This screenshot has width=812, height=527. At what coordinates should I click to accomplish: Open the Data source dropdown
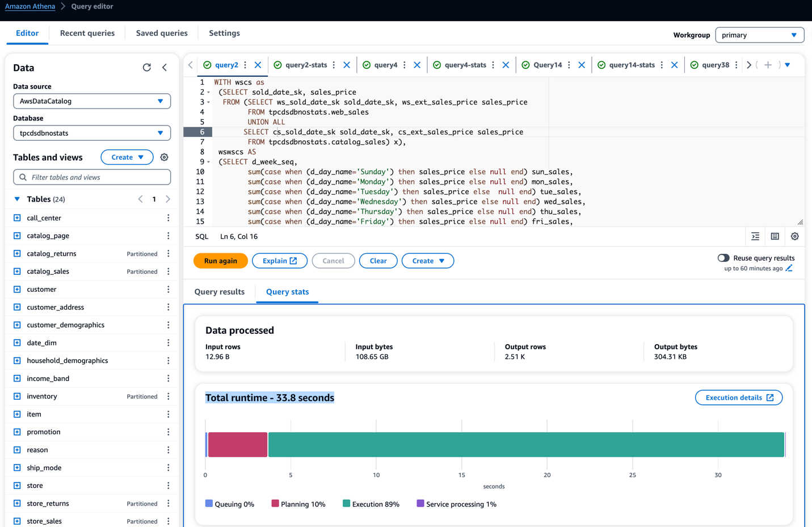click(92, 101)
